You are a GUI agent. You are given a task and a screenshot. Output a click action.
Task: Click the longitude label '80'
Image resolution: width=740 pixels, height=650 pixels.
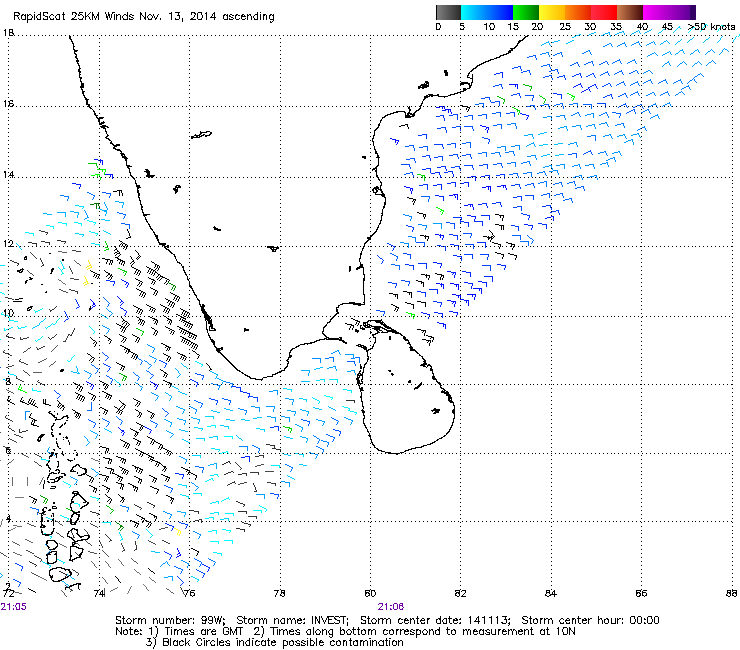click(370, 593)
